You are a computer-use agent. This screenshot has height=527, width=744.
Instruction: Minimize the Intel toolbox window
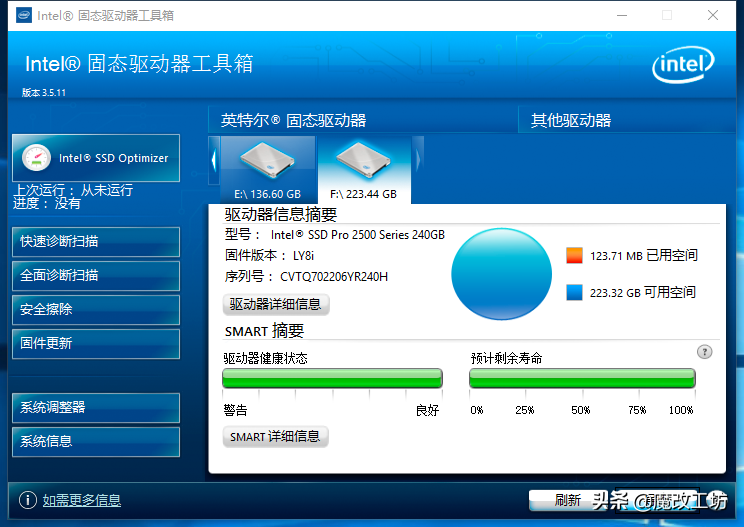pos(622,15)
